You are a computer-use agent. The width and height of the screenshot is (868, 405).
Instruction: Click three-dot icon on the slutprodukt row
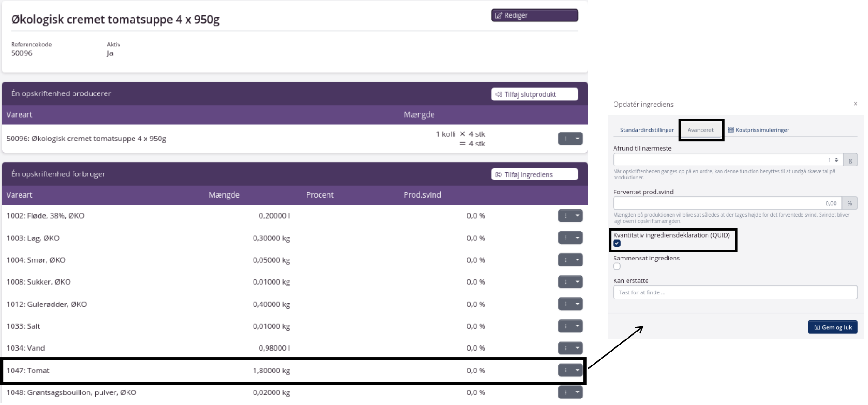(566, 139)
